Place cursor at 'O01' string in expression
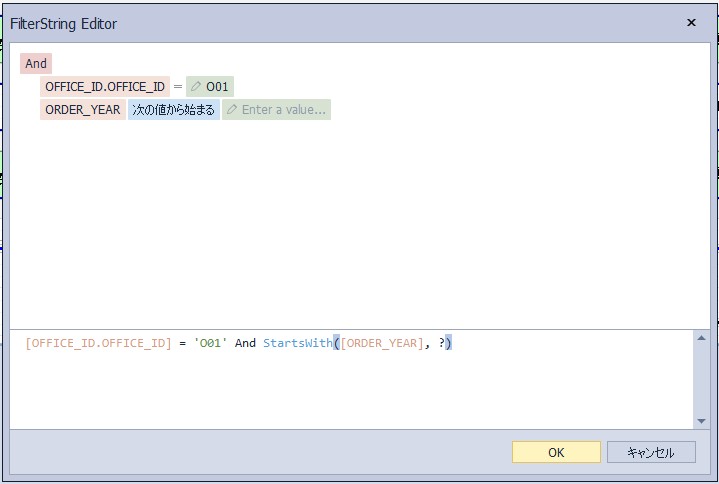Screen dimensions: 719x484 pos(210,344)
